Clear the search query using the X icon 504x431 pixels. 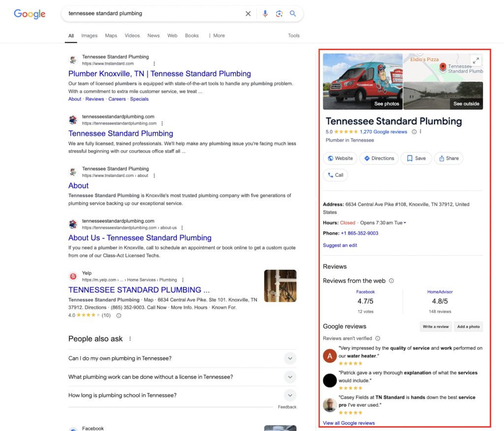(248, 13)
